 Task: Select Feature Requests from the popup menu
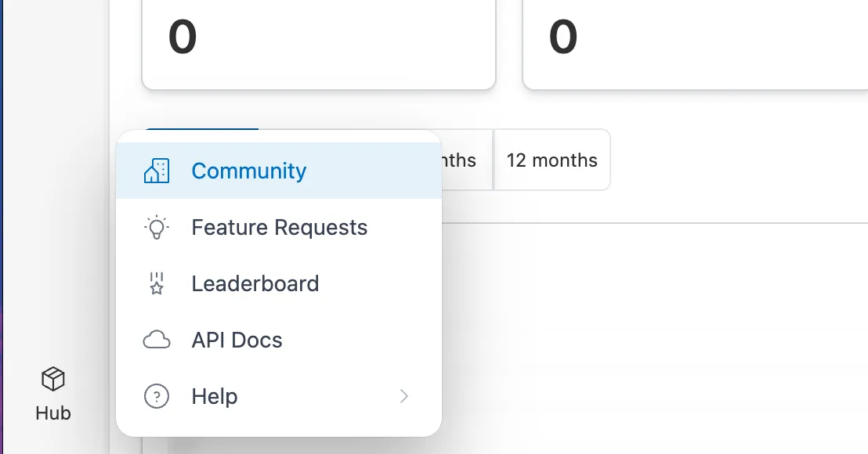(x=279, y=228)
